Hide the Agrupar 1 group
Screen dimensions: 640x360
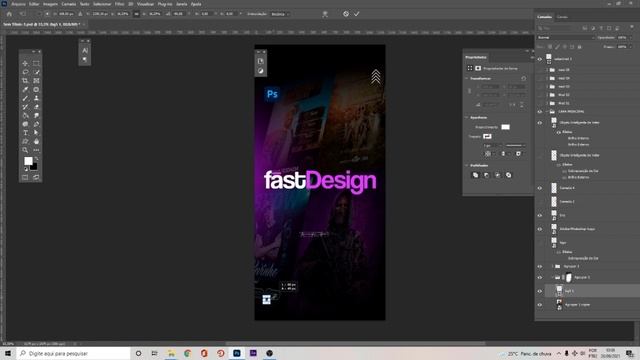click(x=540, y=267)
